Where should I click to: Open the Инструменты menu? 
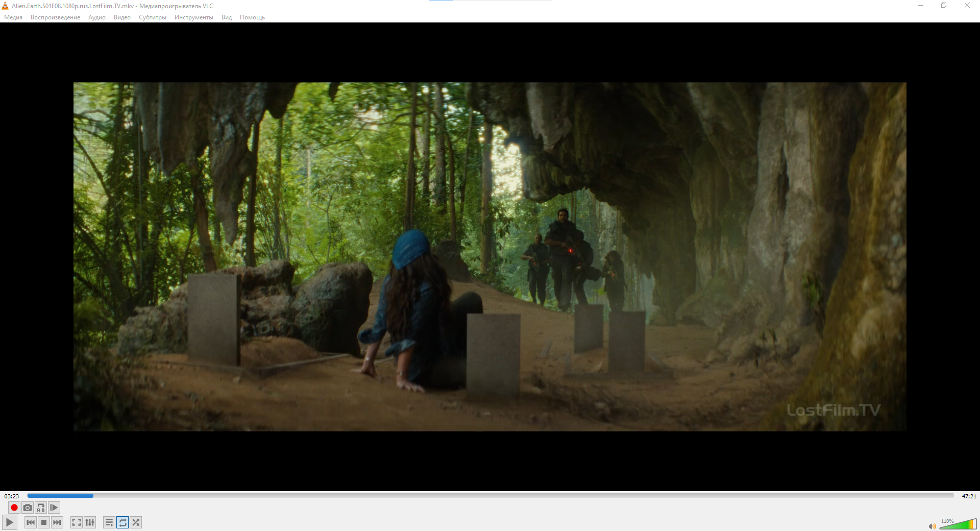tap(193, 17)
